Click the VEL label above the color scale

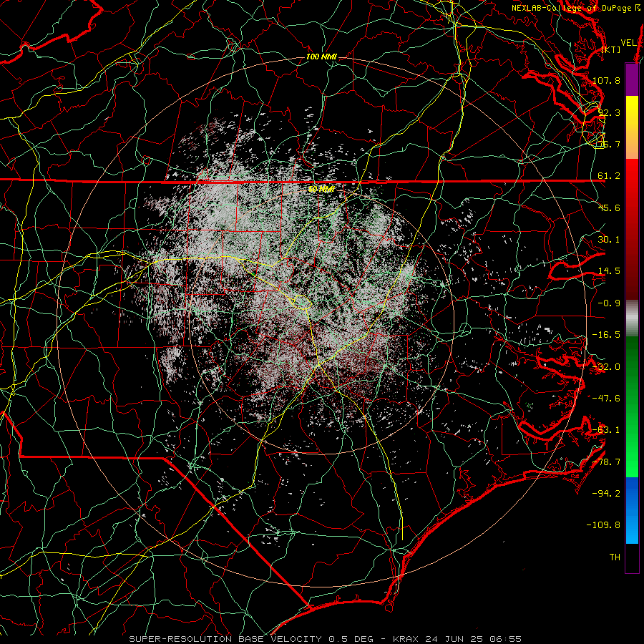[628, 42]
